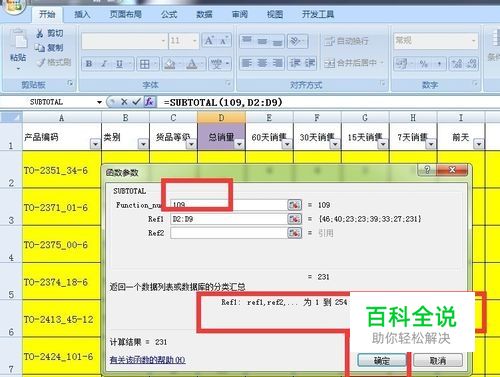Click the Percent Style icon
500x377 pixels.
(x=424, y=63)
